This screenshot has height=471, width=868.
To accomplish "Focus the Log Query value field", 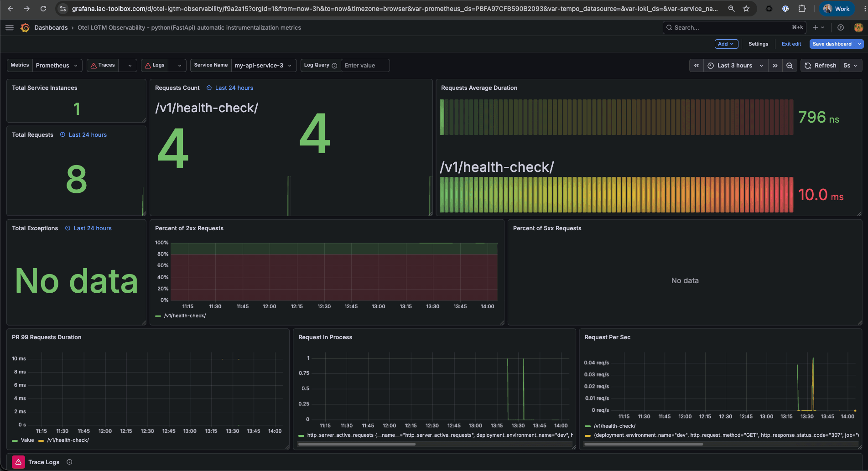I will [x=365, y=66].
